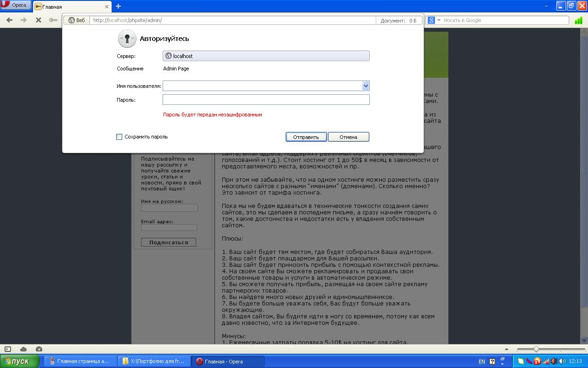Screen dimensions: 588x368
Task: Click the Отмена button
Action: pyautogui.click(x=348, y=137)
